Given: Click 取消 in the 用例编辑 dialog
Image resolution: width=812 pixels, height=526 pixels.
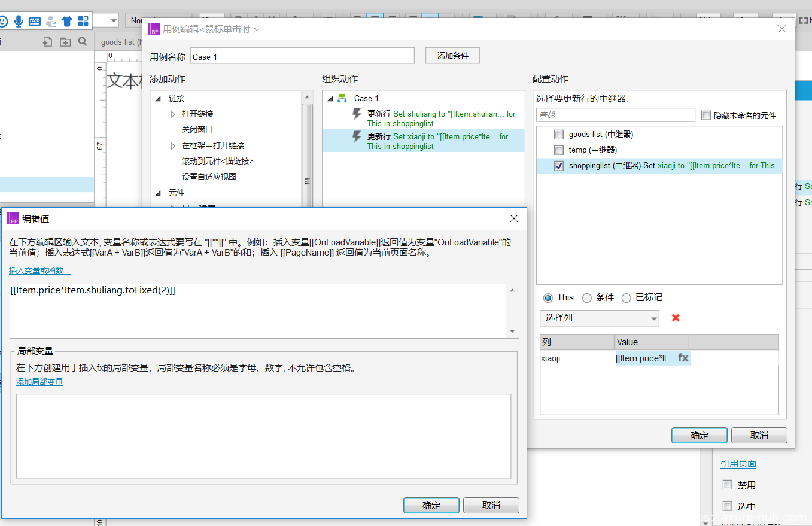Looking at the screenshot, I should 759,436.
